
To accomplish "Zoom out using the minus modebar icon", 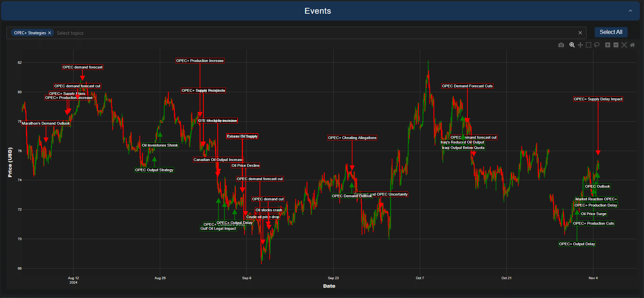I will 616,45.
